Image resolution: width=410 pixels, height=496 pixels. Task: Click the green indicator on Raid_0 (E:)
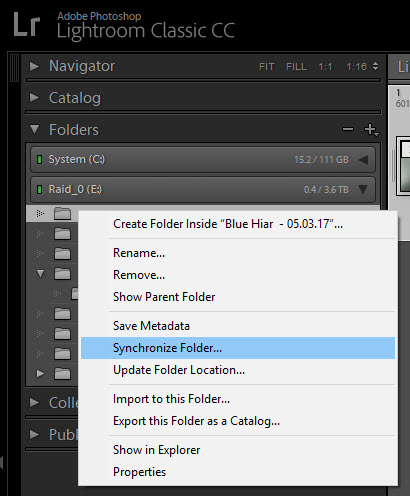[x=39, y=190]
